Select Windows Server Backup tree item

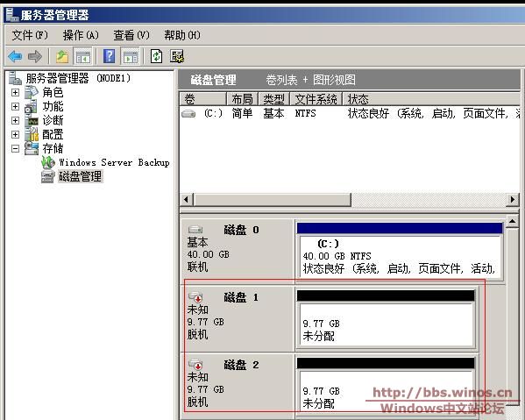114,163
